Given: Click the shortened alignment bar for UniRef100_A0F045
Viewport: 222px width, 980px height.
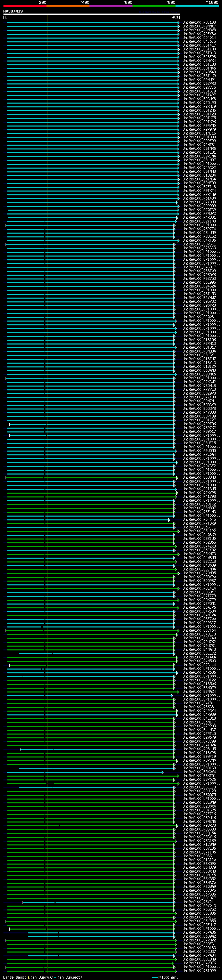Looking at the screenshot, I should 88,520.
